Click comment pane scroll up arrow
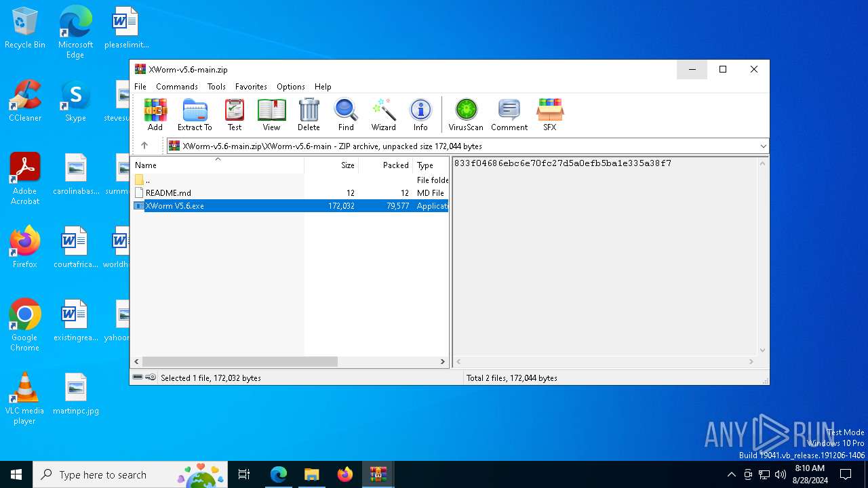The width and height of the screenshot is (868, 488). (x=763, y=163)
